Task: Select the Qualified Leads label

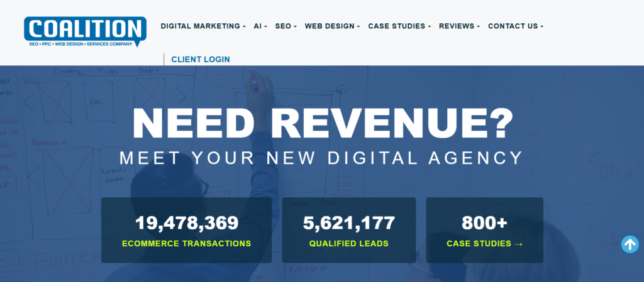Action: coord(348,244)
